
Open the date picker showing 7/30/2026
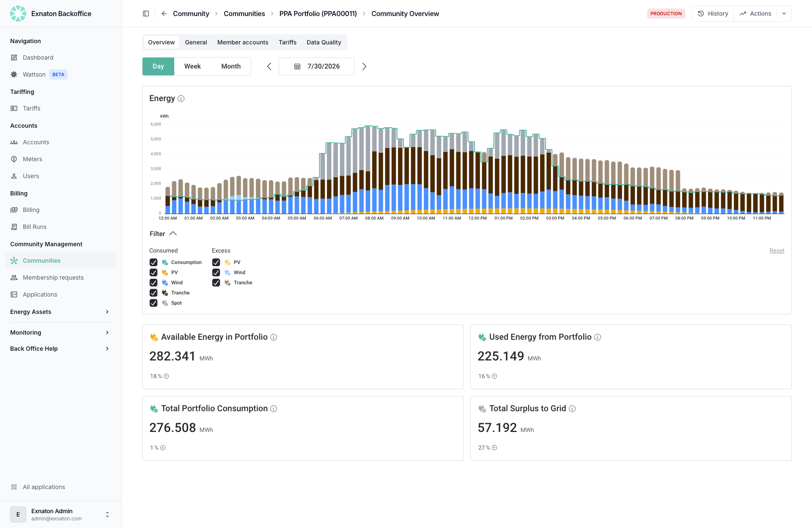[x=316, y=66]
